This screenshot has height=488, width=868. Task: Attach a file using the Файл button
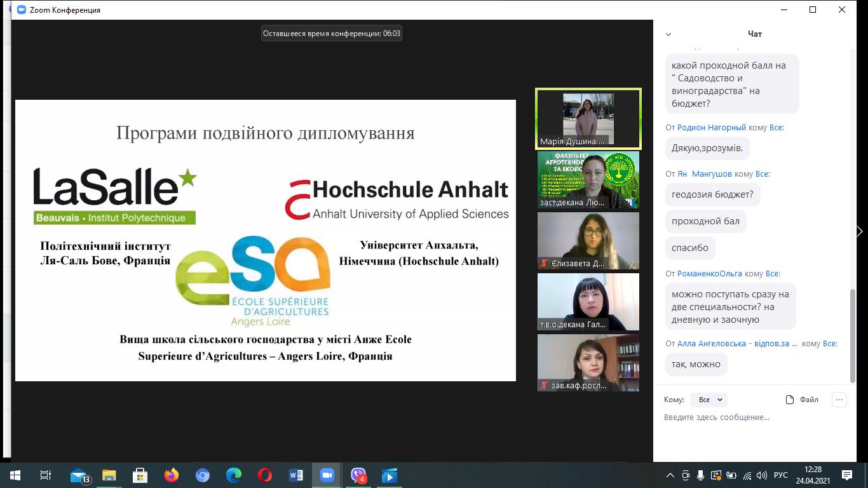pyautogui.click(x=802, y=400)
